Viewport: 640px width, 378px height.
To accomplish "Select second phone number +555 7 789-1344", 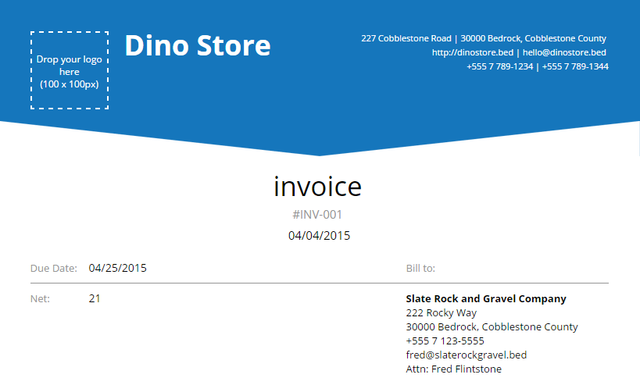I will coord(575,67).
